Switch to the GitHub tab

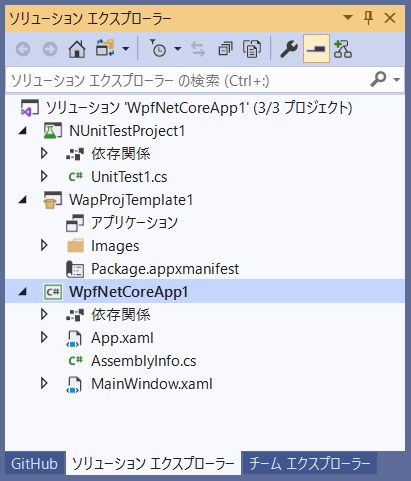[34, 464]
